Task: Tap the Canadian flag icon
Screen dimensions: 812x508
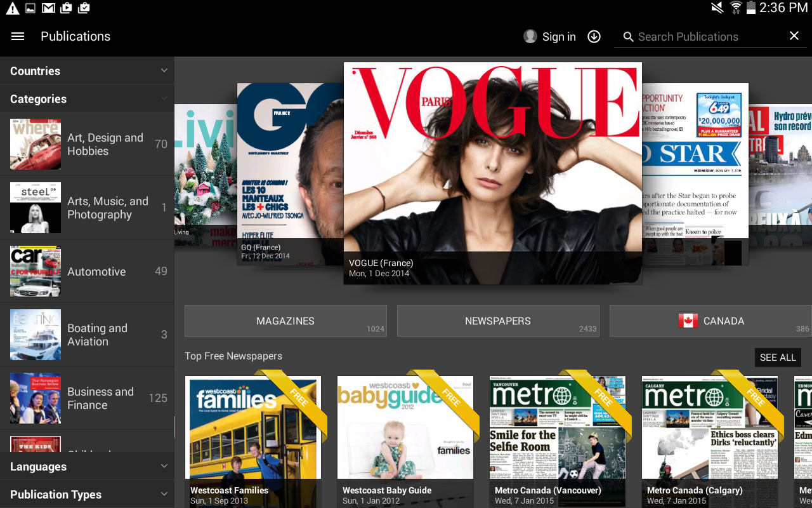Action: coord(688,321)
